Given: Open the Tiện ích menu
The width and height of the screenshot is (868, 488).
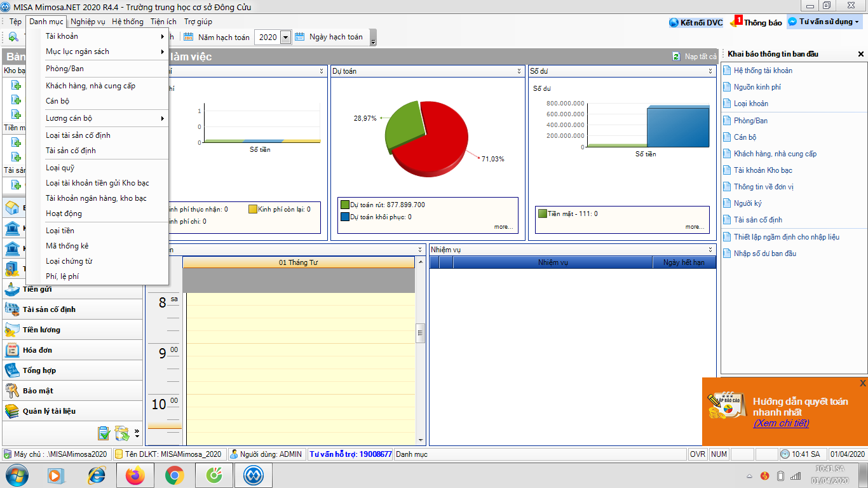Looking at the screenshot, I should (x=163, y=22).
